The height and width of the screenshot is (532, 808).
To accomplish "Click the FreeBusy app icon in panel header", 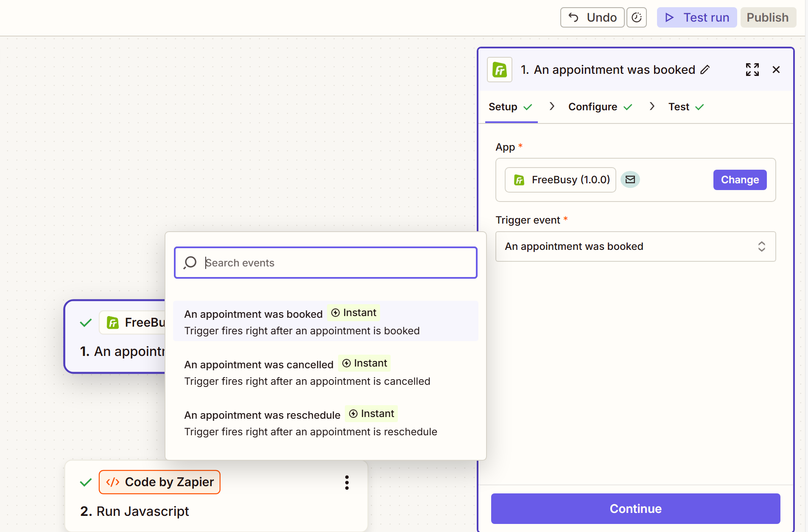I will coord(500,70).
